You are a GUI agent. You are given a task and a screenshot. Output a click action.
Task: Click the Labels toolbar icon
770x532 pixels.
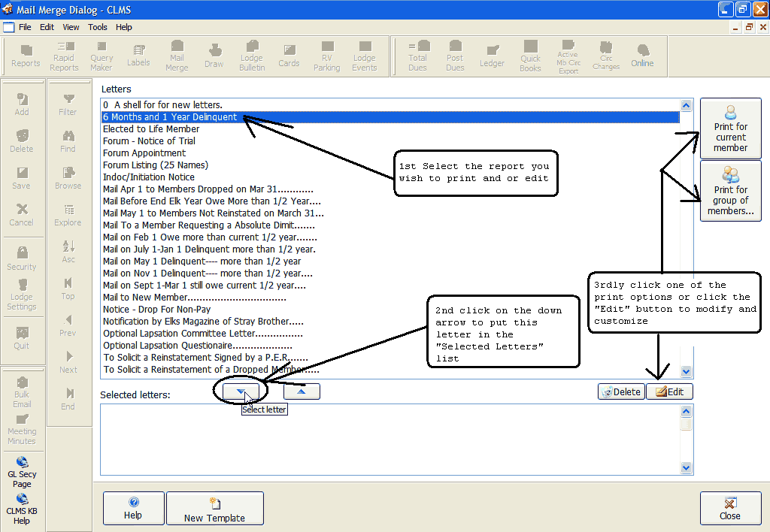(138, 56)
